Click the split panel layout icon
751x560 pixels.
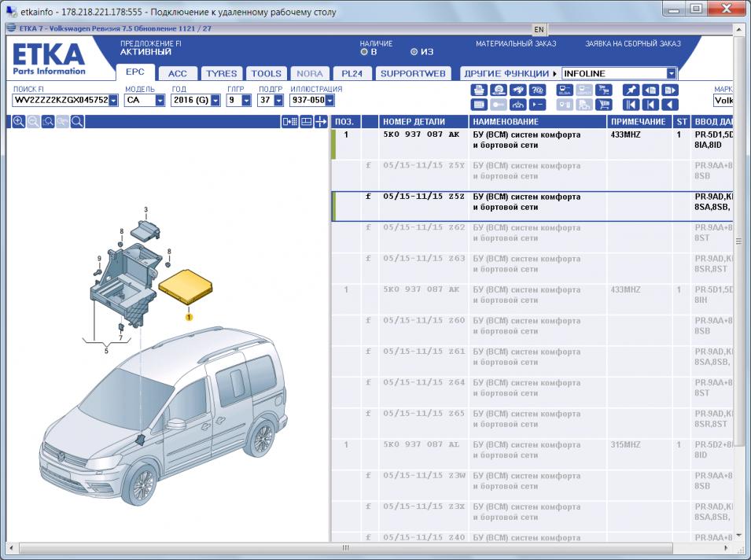click(306, 122)
